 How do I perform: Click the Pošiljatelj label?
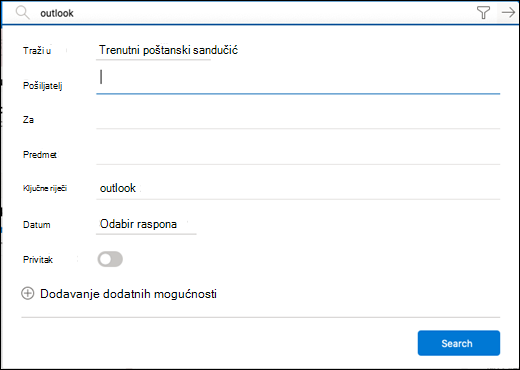(43, 86)
